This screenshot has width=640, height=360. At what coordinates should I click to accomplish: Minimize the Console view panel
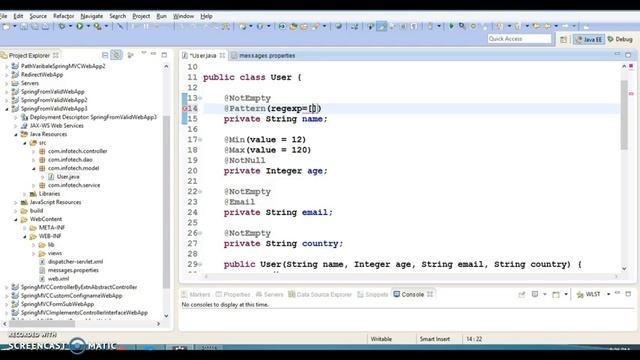pyautogui.click(x=618, y=293)
